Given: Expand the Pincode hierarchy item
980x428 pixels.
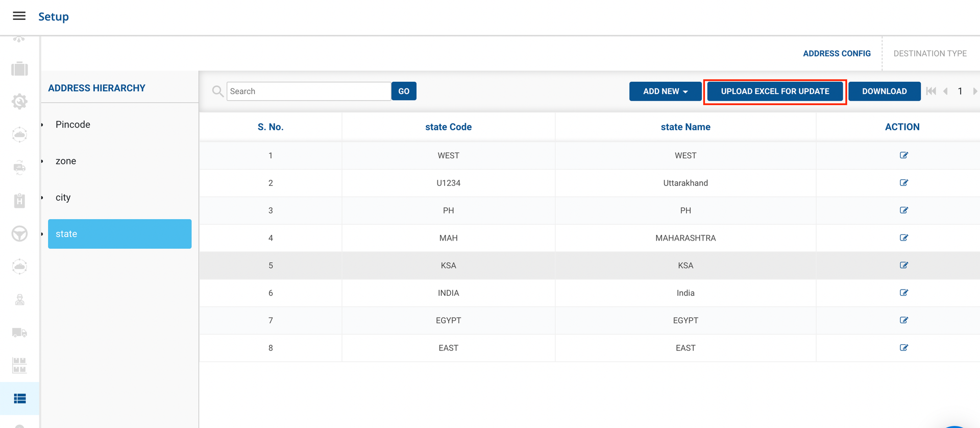Looking at the screenshot, I should [x=73, y=125].
